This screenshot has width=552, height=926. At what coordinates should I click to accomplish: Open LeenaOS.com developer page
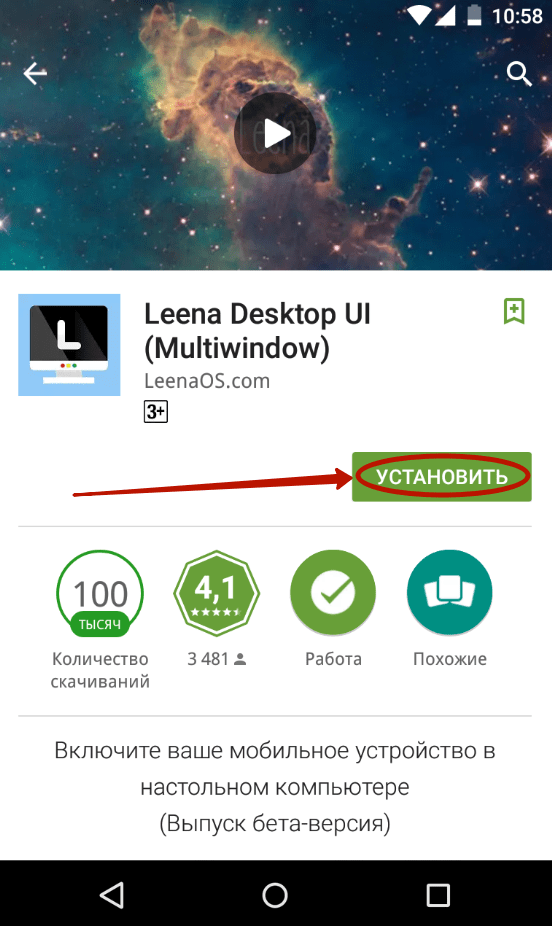coord(207,381)
